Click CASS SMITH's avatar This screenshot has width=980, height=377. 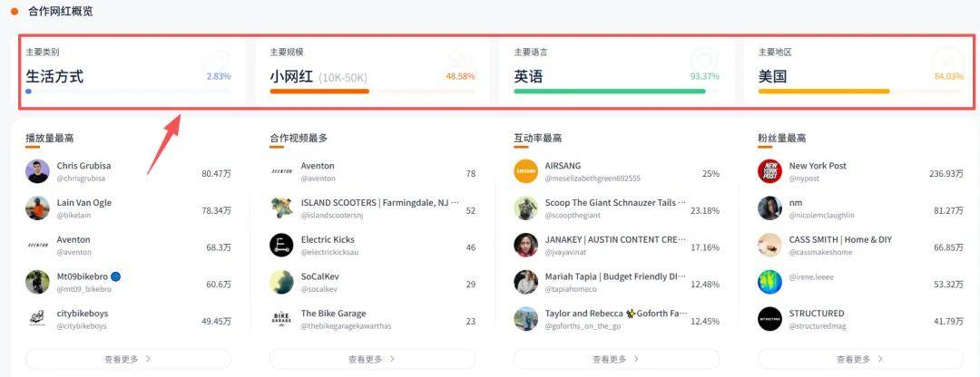[x=770, y=245]
